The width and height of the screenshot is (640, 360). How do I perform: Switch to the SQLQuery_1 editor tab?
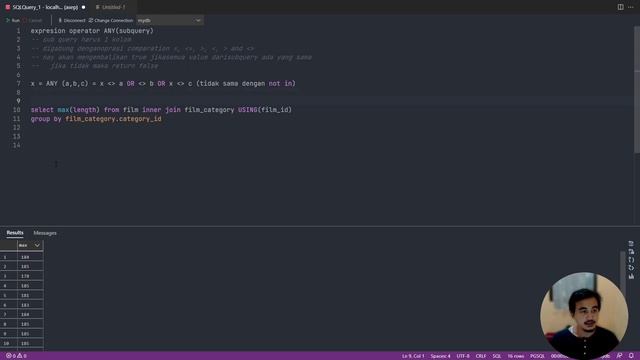coord(45,7)
